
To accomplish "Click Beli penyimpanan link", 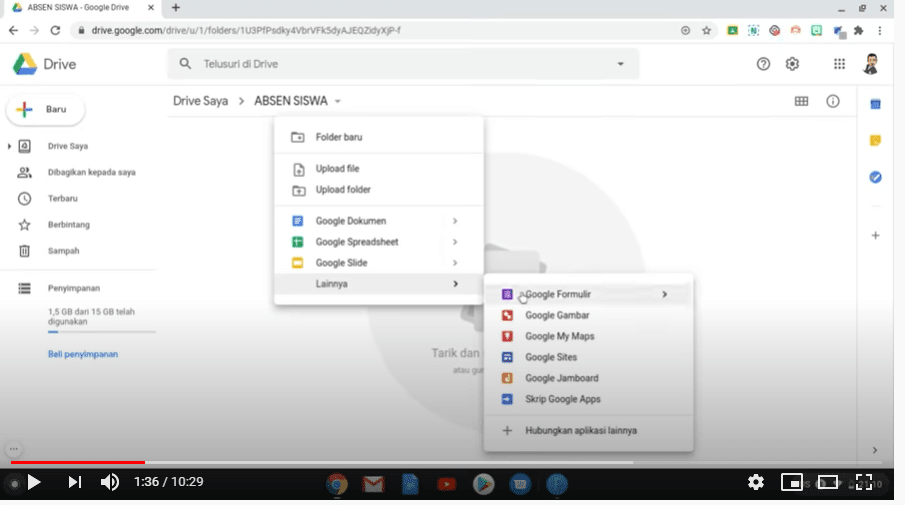I will tap(83, 354).
